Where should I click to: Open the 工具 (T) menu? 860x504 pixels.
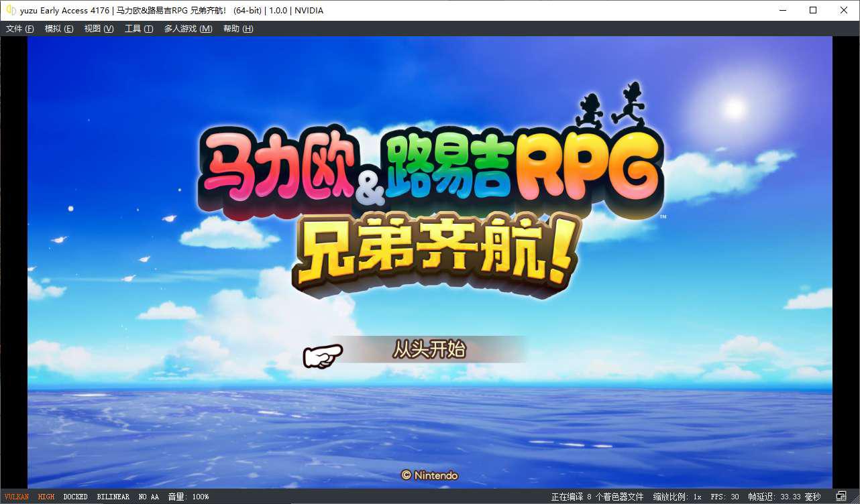[139, 29]
